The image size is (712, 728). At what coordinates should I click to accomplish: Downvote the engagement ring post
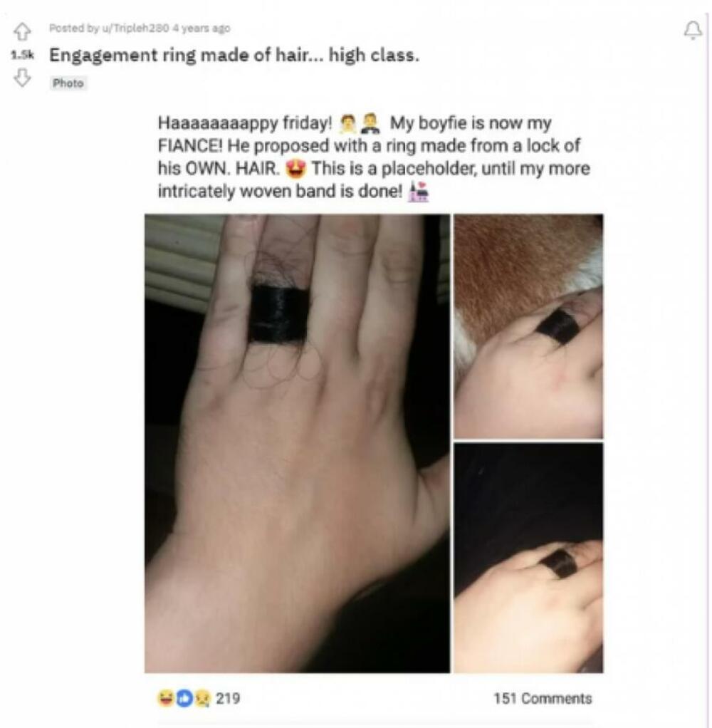coord(22,78)
